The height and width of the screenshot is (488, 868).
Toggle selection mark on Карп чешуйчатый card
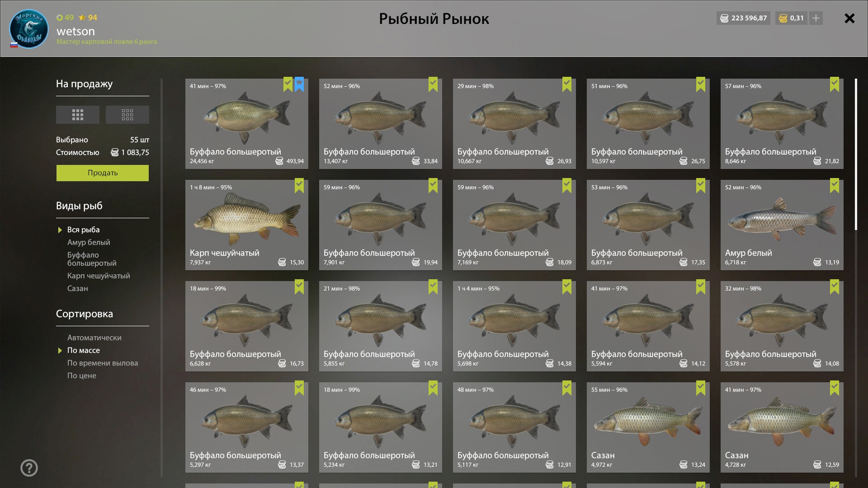pyautogui.click(x=299, y=186)
